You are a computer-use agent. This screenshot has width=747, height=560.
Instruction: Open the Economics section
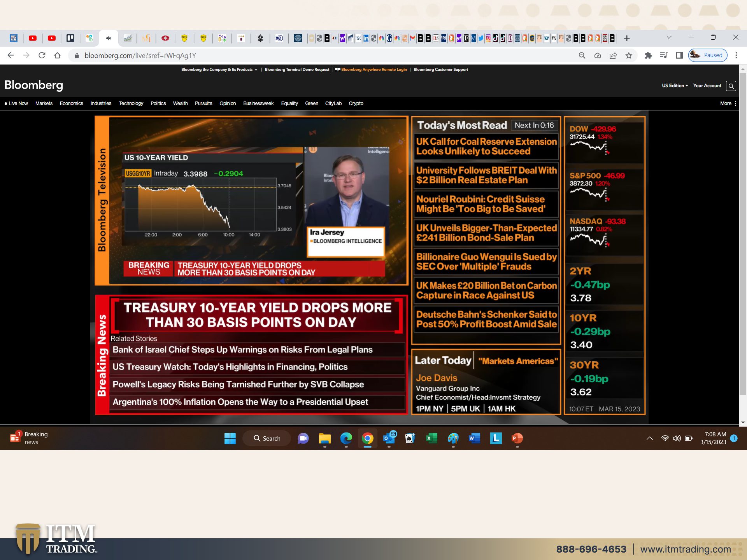(x=71, y=103)
